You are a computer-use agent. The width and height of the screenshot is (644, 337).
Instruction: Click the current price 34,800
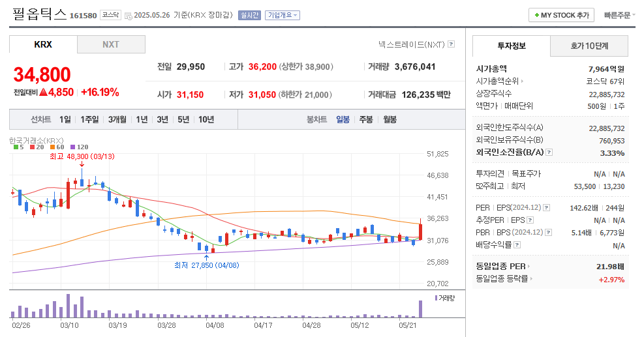pyautogui.click(x=42, y=75)
